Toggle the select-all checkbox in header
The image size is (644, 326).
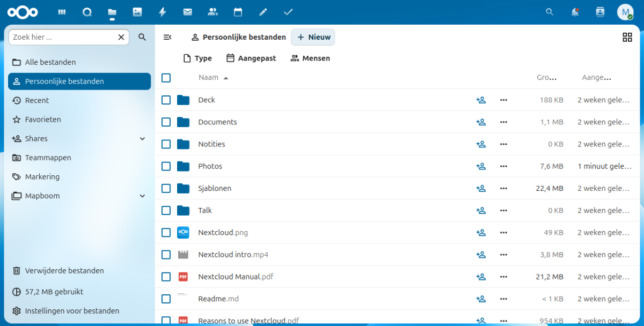point(166,78)
